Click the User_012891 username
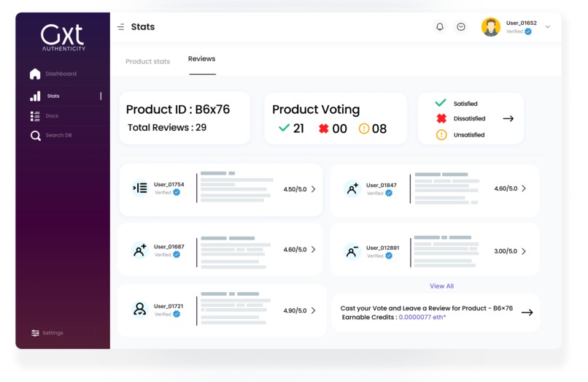This screenshot has height=382, width=588. tap(382, 248)
